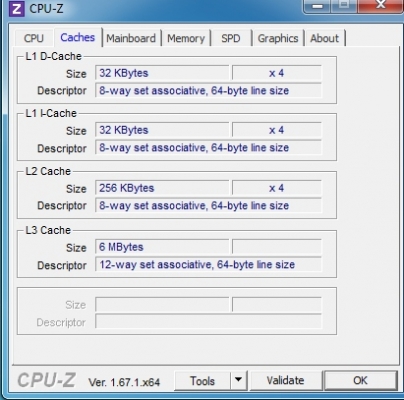Click the Validate button
The height and width of the screenshot is (400, 404).
click(x=285, y=380)
